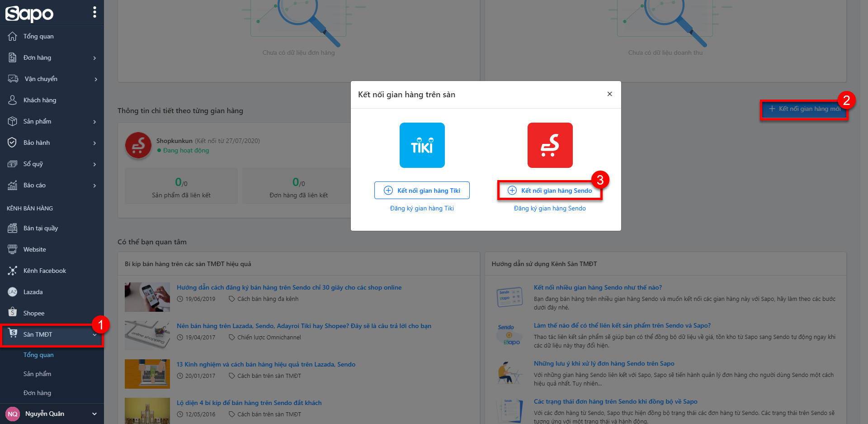Expand the Đơn hàng submenu chevron
This screenshot has width=868, height=424.
[x=94, y=58]
